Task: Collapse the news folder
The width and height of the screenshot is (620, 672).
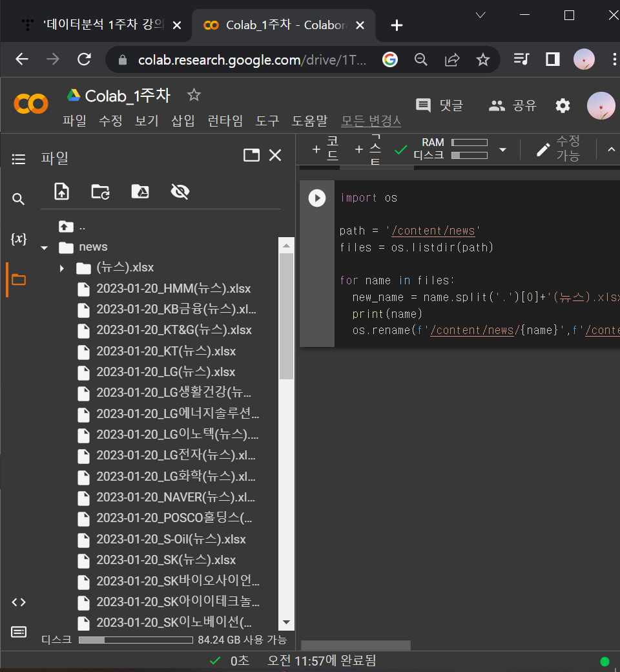Action: tap(44, 247)
